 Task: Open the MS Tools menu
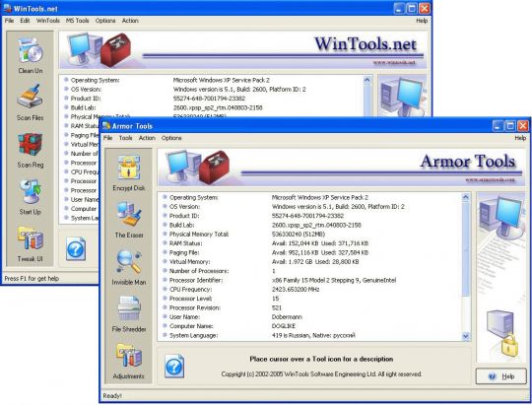point(78,21)
